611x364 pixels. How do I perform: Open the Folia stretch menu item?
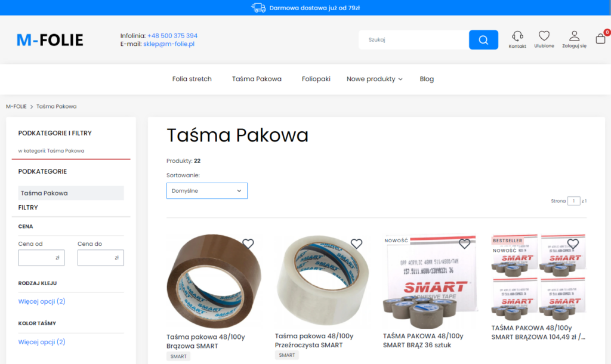[192, 79]
